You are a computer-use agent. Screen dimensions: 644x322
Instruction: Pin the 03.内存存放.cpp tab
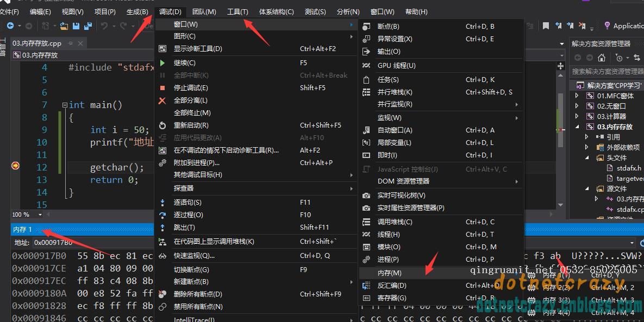point(70,43)
